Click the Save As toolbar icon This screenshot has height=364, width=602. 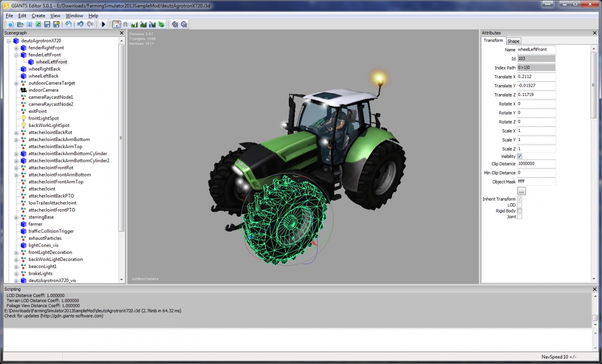[x=56, y=24]
